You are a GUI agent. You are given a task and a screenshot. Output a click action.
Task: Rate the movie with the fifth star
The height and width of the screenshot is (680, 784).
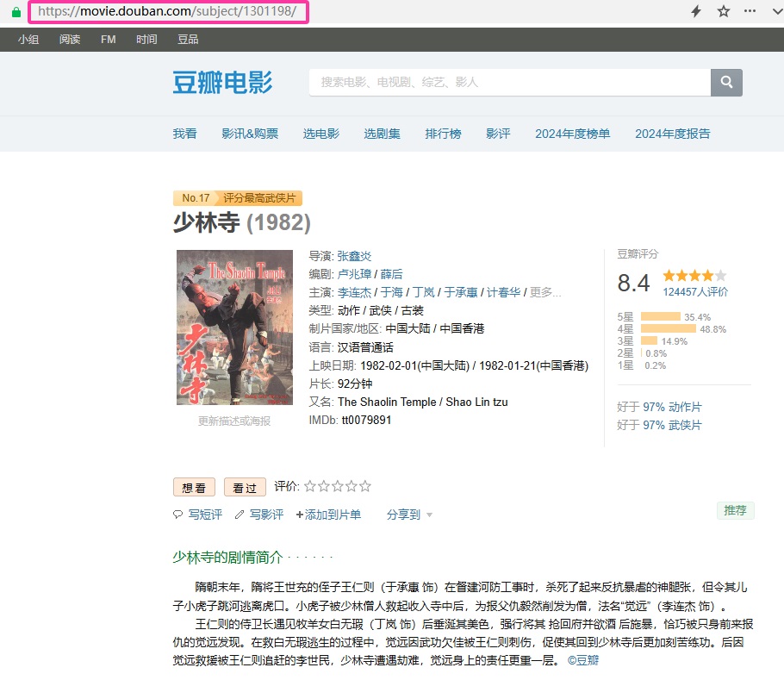point(365,486)
